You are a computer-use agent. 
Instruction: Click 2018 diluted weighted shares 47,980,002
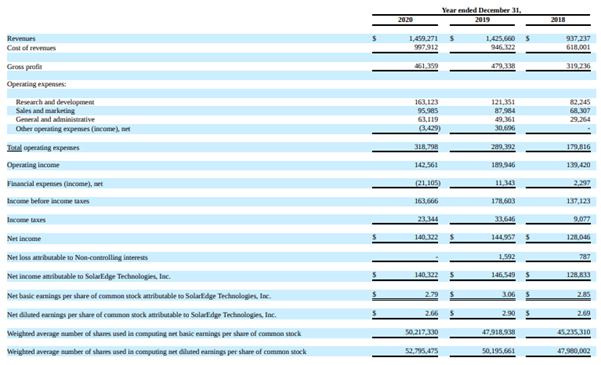click(574, 351)
